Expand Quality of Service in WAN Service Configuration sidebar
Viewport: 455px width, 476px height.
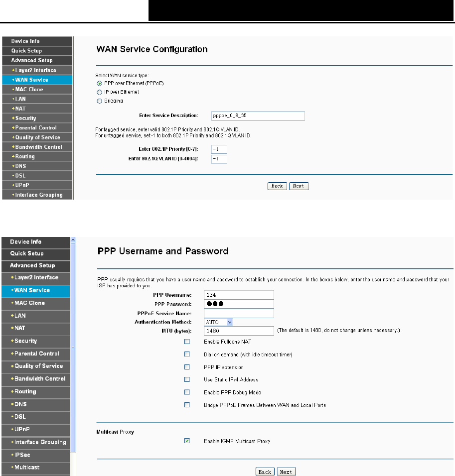coord(37,137)
